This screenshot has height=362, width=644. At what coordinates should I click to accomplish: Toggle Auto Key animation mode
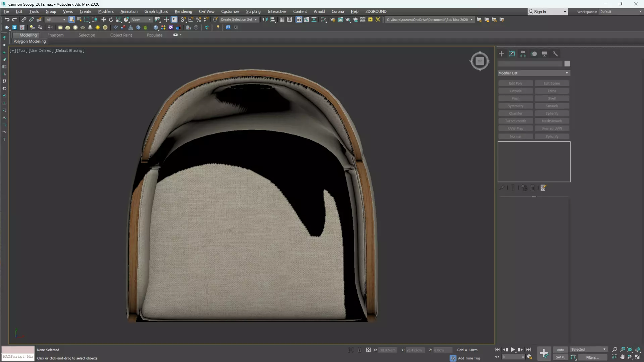click(x=560, y=350)
